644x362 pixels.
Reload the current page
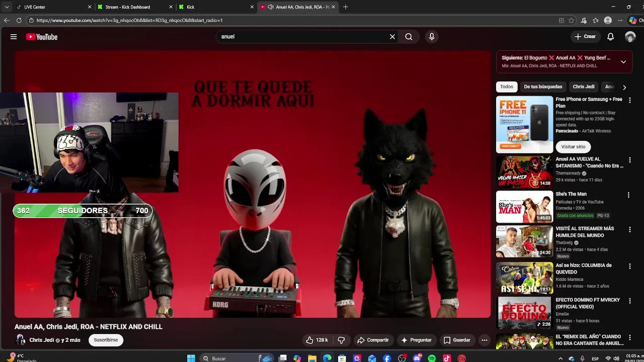(19, 21)
